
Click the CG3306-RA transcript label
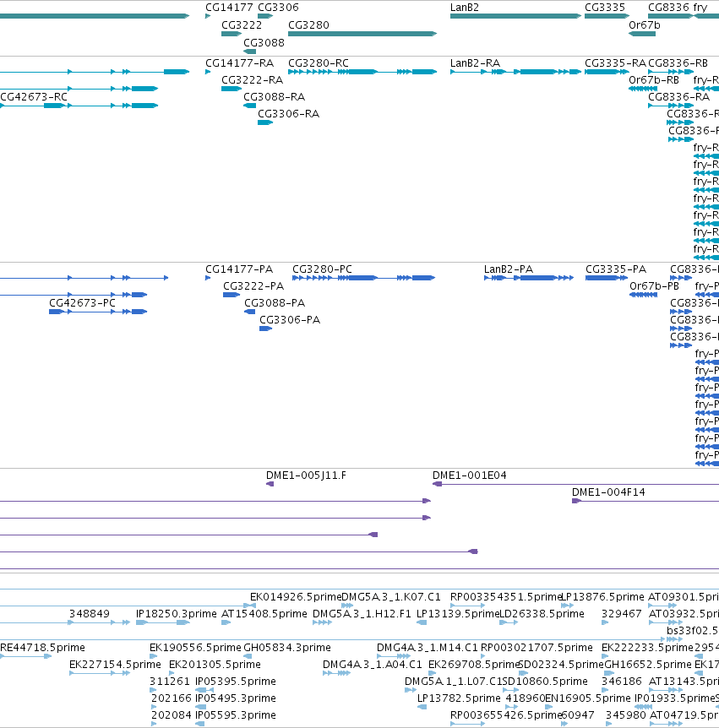click(288, 114)
